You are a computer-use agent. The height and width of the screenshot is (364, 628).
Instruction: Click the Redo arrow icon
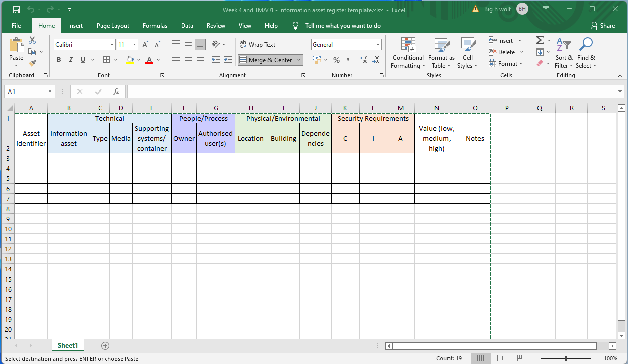[50, 10]
